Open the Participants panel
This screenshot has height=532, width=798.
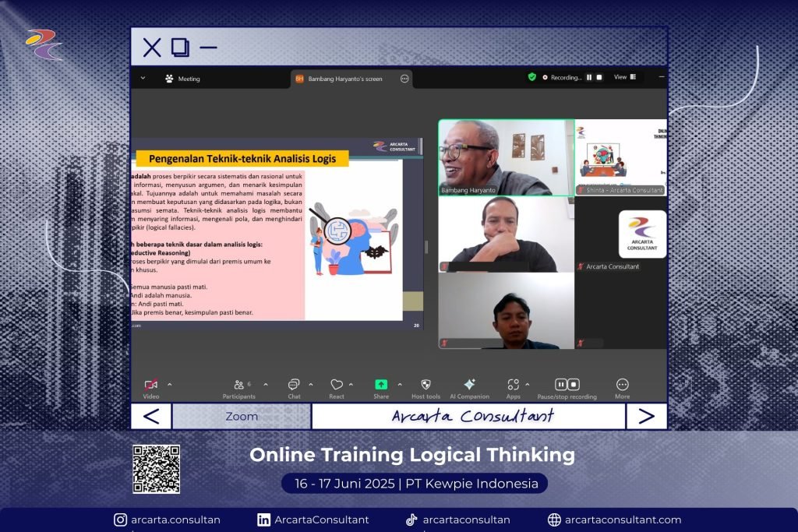(x=238, y=385)
